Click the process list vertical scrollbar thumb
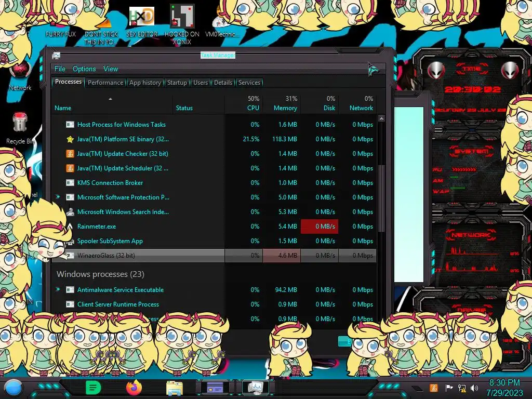The image size is (532, 399). [381, 198]
